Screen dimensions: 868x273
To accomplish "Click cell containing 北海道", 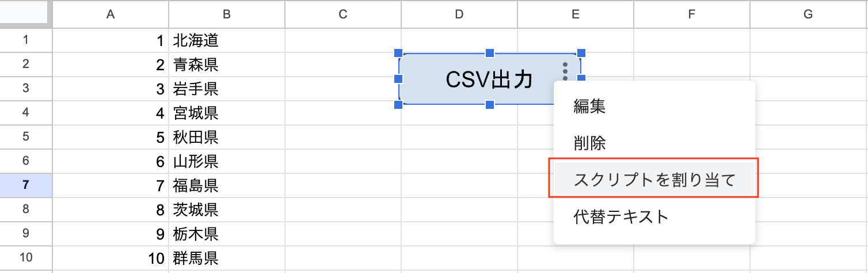I will click(x=227, y=40).
